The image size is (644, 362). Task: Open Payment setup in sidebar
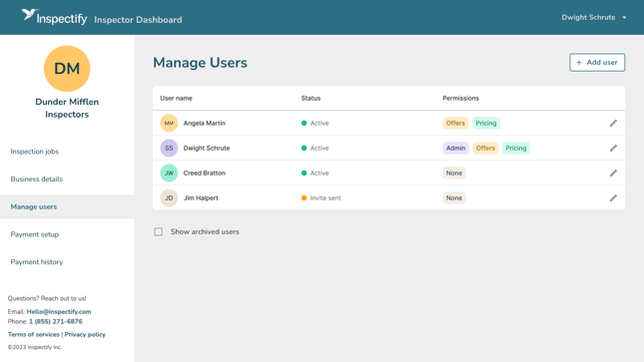point(35,234)
